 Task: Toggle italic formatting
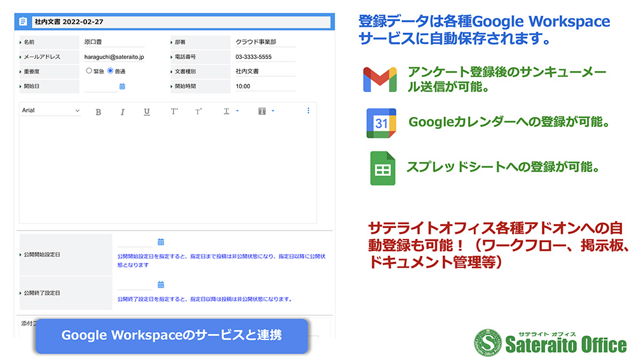click(x=123, y=112)
